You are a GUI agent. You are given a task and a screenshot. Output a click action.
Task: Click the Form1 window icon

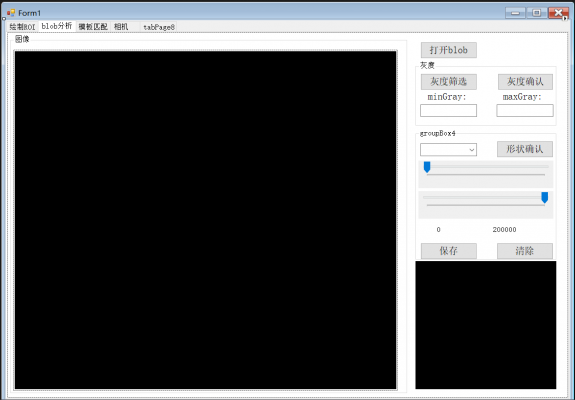[x=11, y=13]
